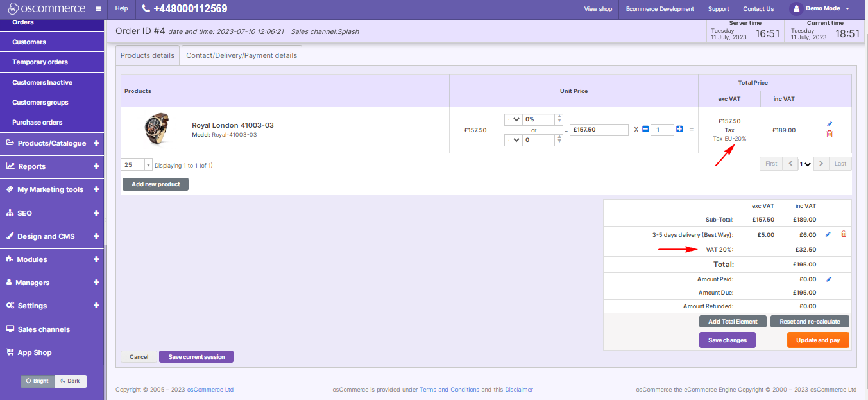
Task: Increase product quantity with the plus icon
Action: click(679, 128)
